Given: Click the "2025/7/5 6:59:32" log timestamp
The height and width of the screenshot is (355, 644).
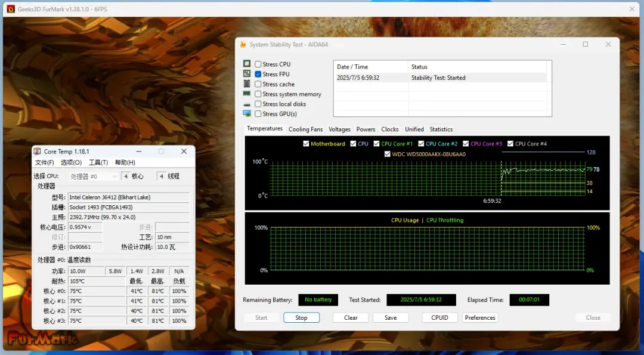Looking at the screenshot, I should [358, 78].
